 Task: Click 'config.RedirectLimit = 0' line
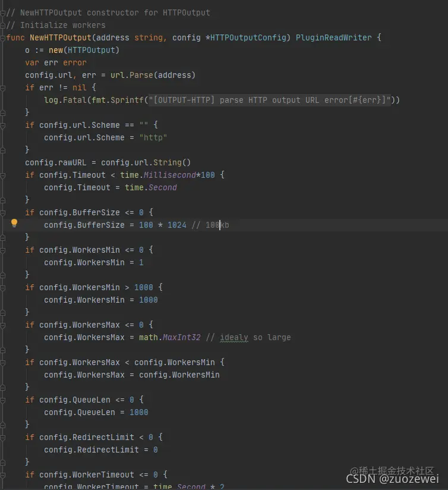[101, 450]
